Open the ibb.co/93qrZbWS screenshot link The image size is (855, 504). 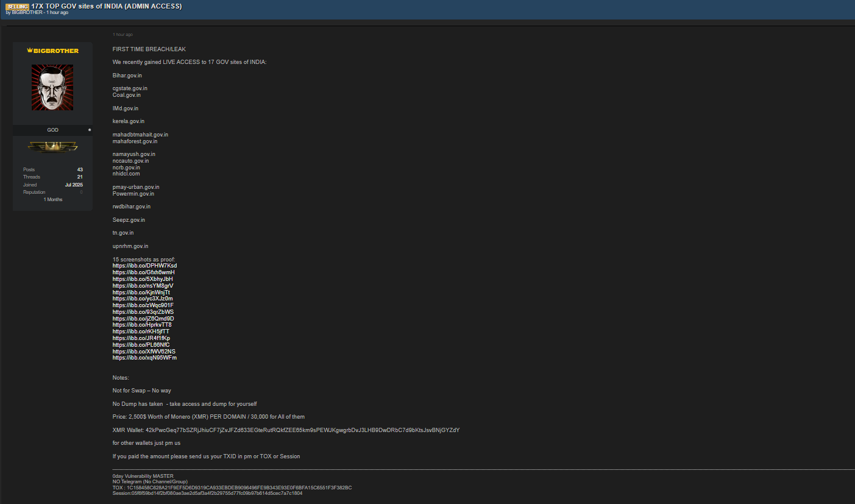coord(143,312)
